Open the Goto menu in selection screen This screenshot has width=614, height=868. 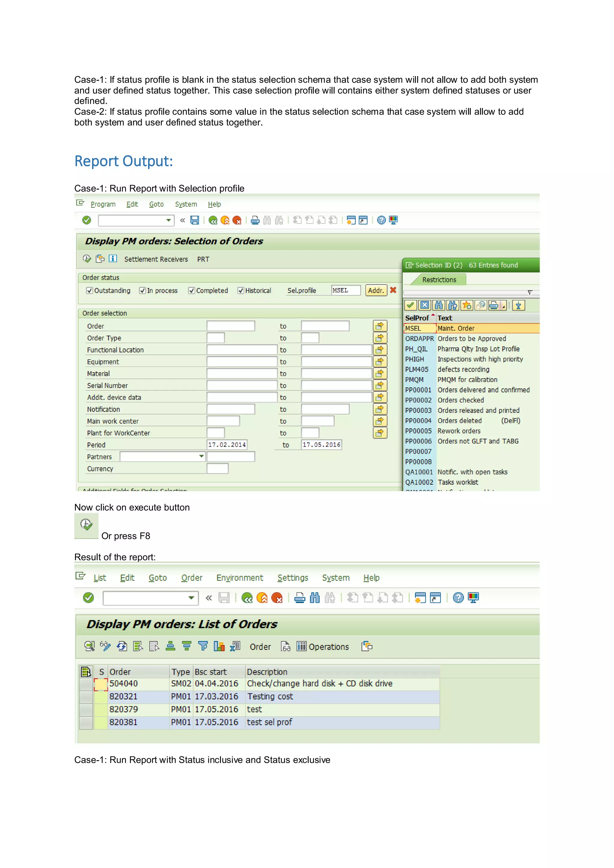156,204
